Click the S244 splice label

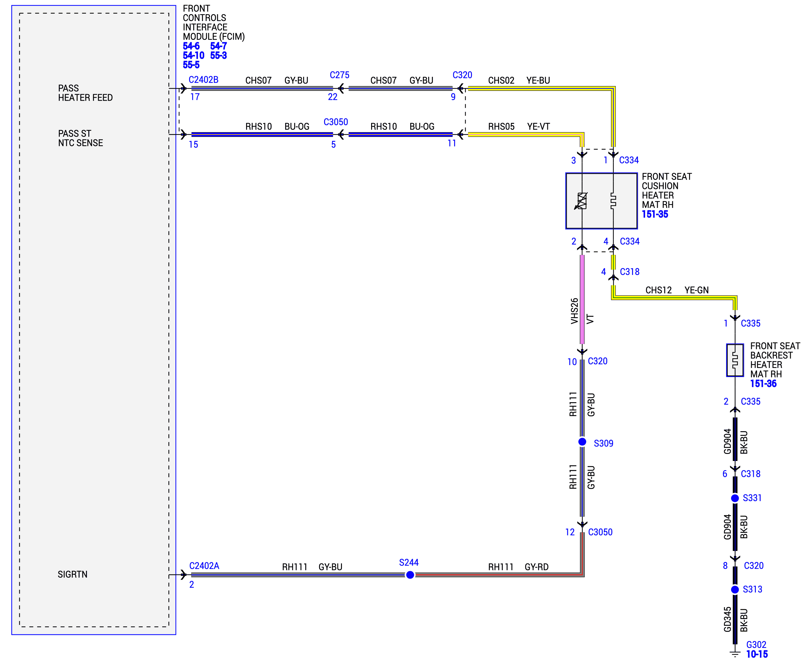click(x=408, y=563)
